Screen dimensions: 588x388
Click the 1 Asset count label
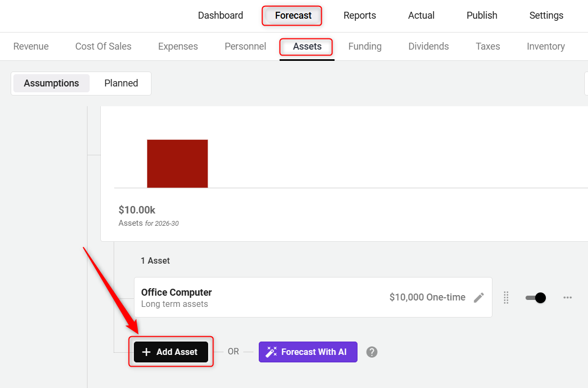[x=155, y=261]
